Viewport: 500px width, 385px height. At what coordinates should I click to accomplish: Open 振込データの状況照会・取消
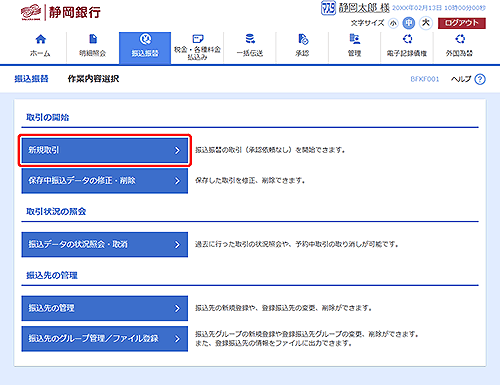pyautogui.click(x=105, y=245)
